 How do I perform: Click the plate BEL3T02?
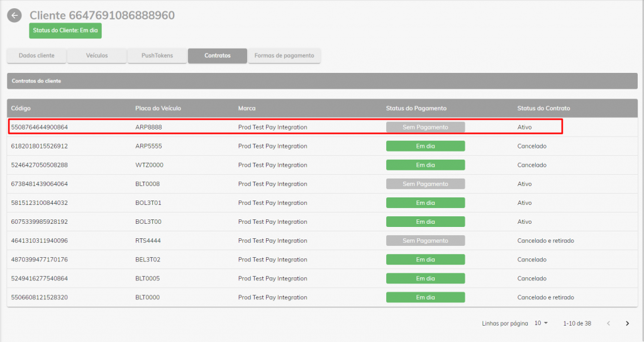(148, 260)
